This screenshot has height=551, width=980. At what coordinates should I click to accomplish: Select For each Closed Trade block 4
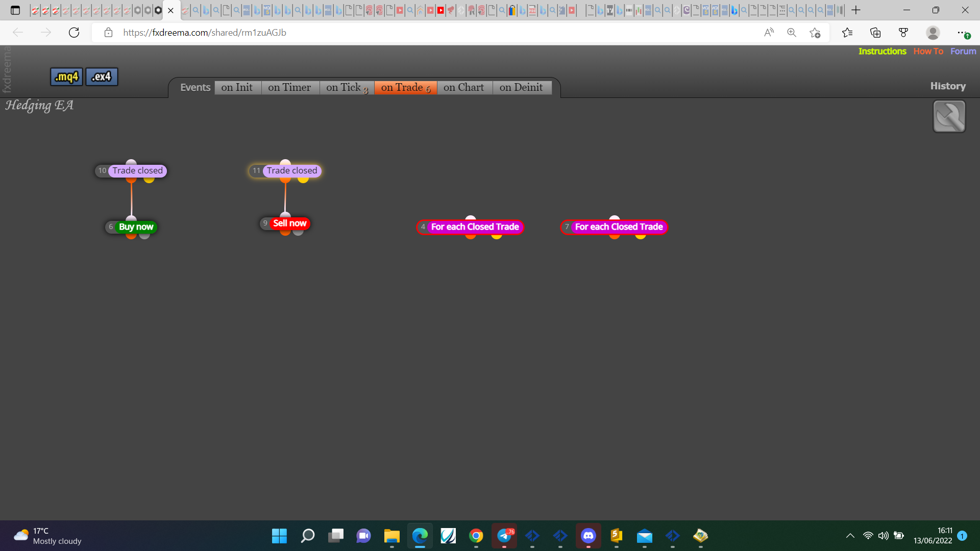click(470, 227)
